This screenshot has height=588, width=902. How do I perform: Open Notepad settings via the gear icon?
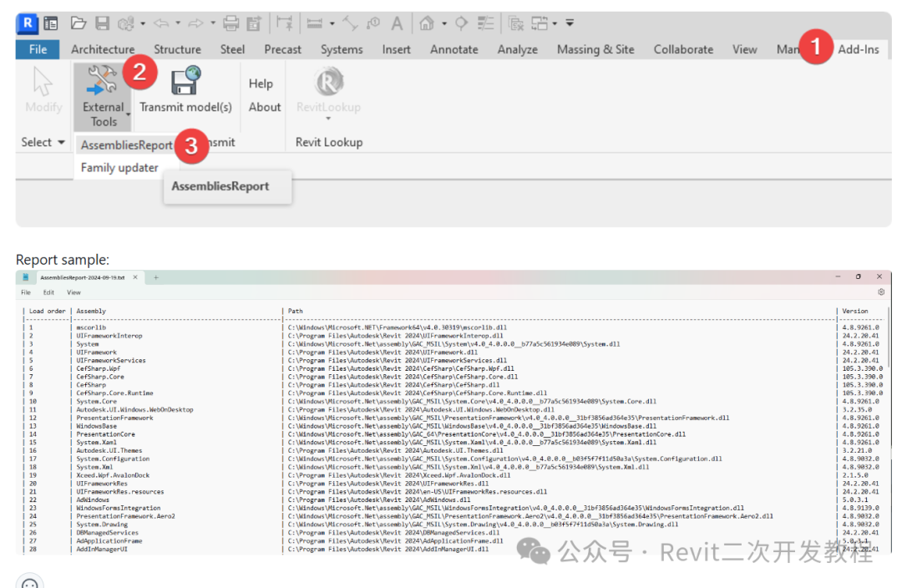pyautogui.click(x=880, y=292)
